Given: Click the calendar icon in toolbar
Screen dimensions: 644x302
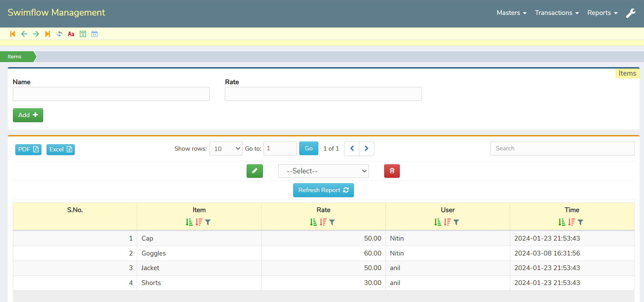Looking at the screenshot, I should [94, 34].
